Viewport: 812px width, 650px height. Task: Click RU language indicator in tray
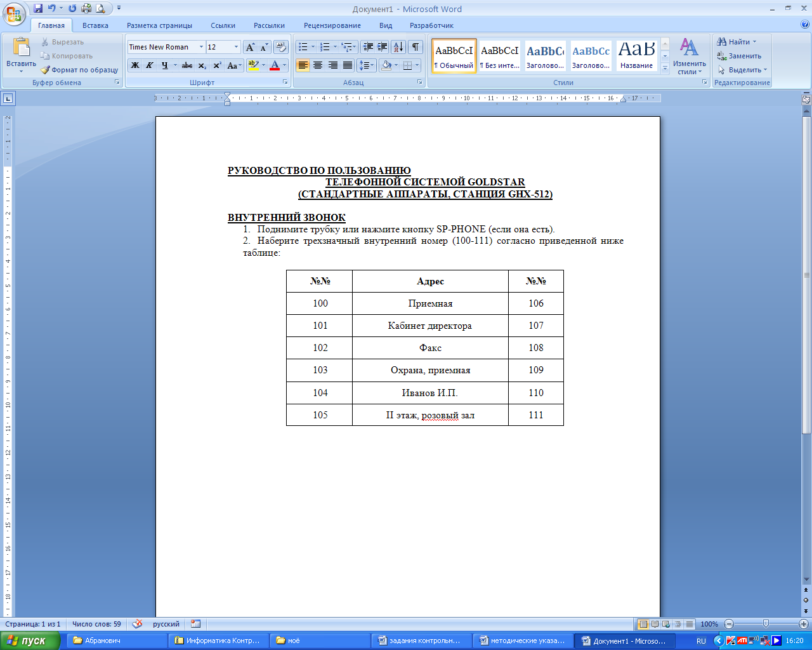[x=701, y=641]
